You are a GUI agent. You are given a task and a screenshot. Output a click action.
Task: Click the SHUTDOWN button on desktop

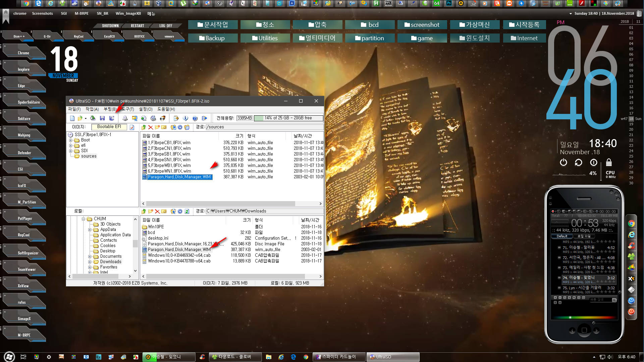[x=110, y=26]
